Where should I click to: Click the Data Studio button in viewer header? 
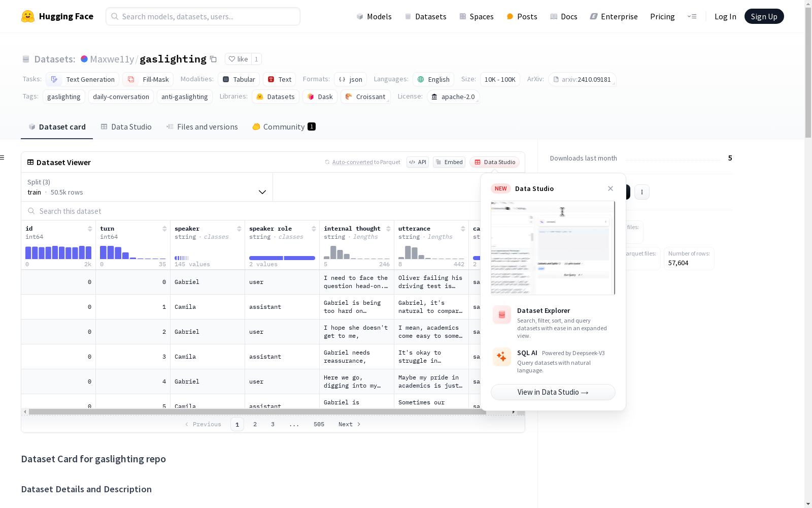(x=495, y=162)
